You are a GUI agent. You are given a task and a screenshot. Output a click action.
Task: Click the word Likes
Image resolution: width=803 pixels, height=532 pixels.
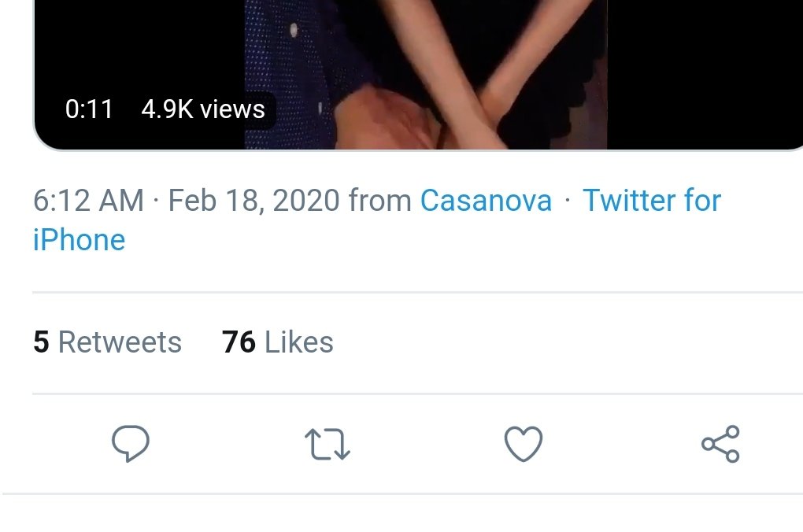[299, 342]
